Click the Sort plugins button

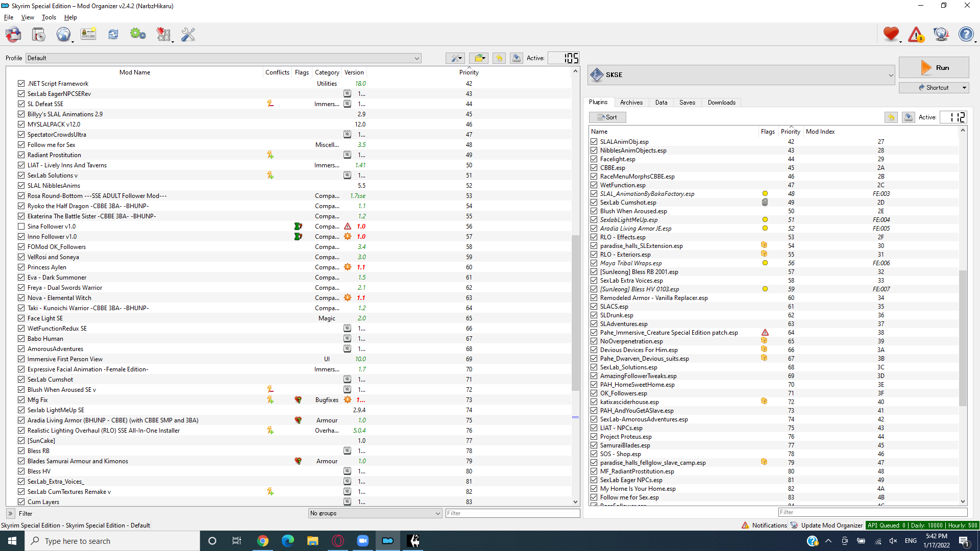(607, 117)
